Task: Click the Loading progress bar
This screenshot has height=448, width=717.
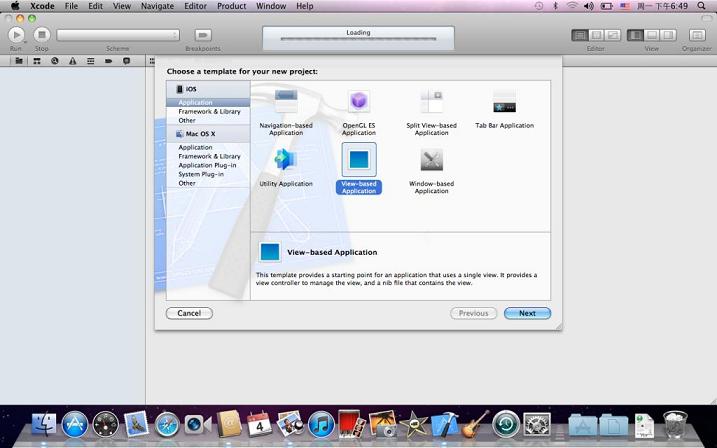Action: point(358,41)
